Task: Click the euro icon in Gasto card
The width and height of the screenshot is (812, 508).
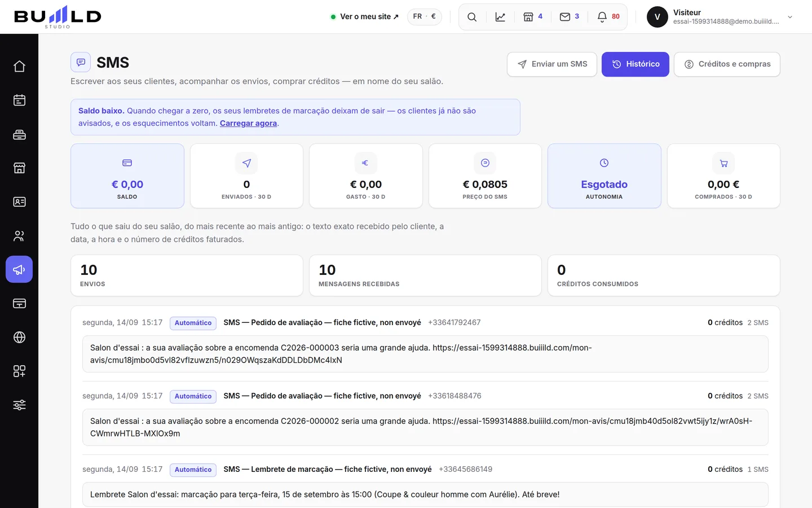Action: pyautogui.click(x=365, y=163)
